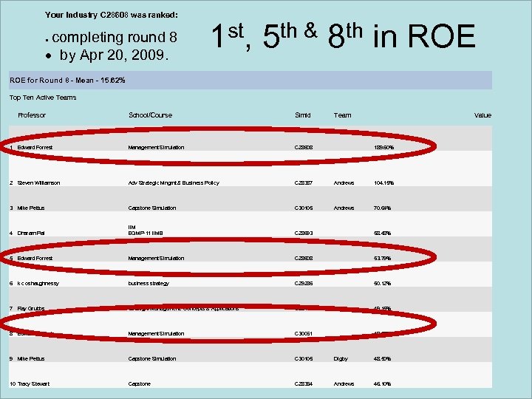Screen dimensions: 532x399
Task: Click "Adv Strategic Mngmt & Business Policy" course
Action: pyautogui.click(x=174, y=183)
